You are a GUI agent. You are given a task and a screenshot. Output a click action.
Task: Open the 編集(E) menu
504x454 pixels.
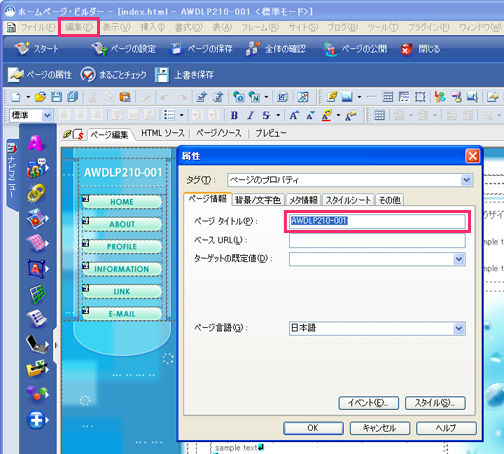79,27
